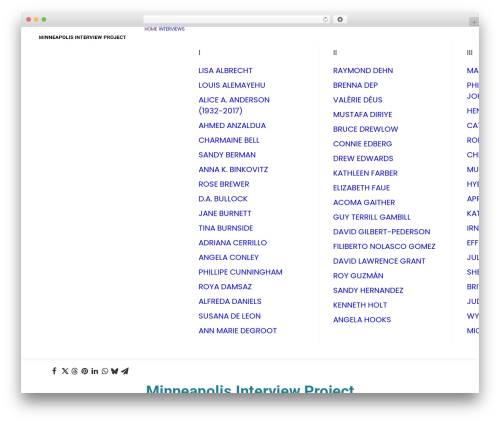Image resolution: width=500 pixels, height=423 pixels.
Task: Select Alice A. Anderson (1932-2017)
Action: pos(234,105)
